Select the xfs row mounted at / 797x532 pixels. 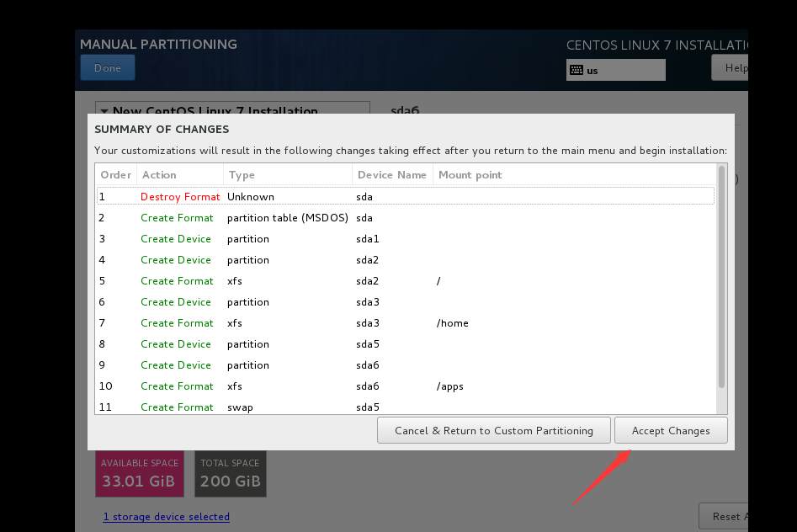click(x=406, y=281)
